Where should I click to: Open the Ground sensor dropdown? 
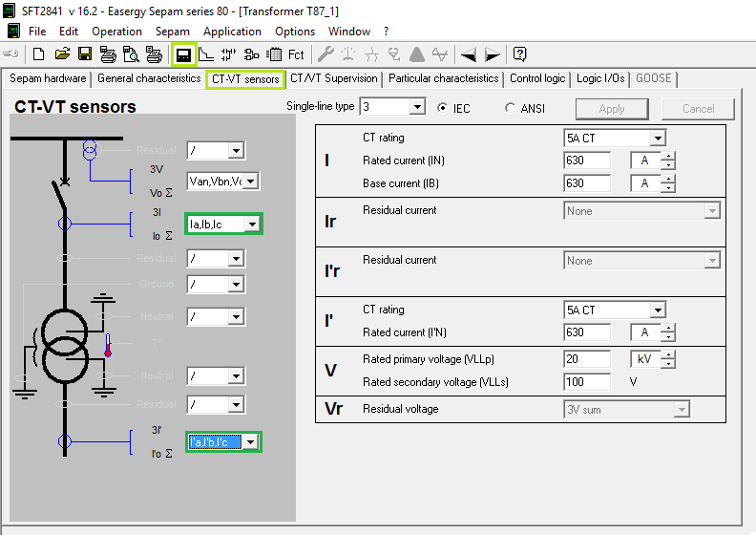pos(236,284)
